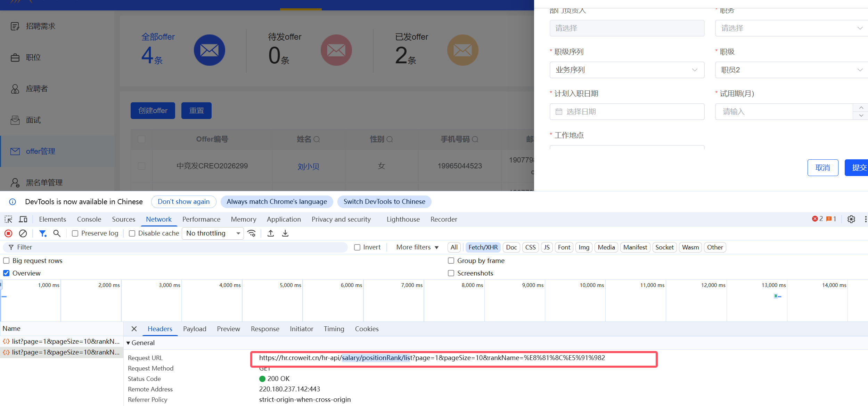The image size is (868, 406).
Task: Clear the network log
Action: click(x=23, y=233)
